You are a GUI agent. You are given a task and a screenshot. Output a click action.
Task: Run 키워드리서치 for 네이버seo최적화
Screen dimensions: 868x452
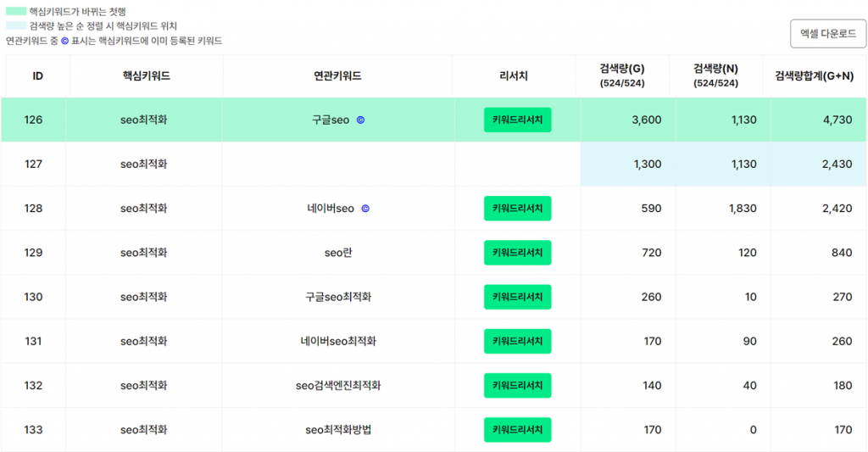[517, 341]
